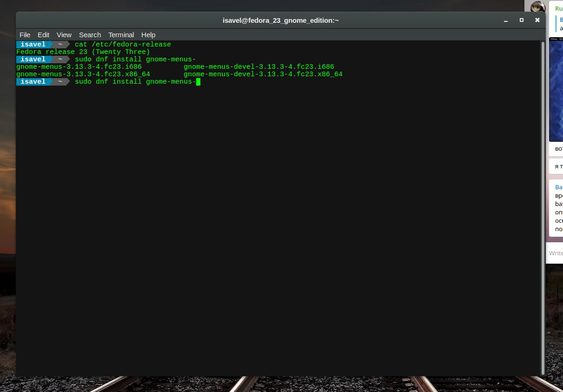
Task: Click the 'cat /etc/fedora-release' command text
Action: pyautogui.click(x=123, y=44)
